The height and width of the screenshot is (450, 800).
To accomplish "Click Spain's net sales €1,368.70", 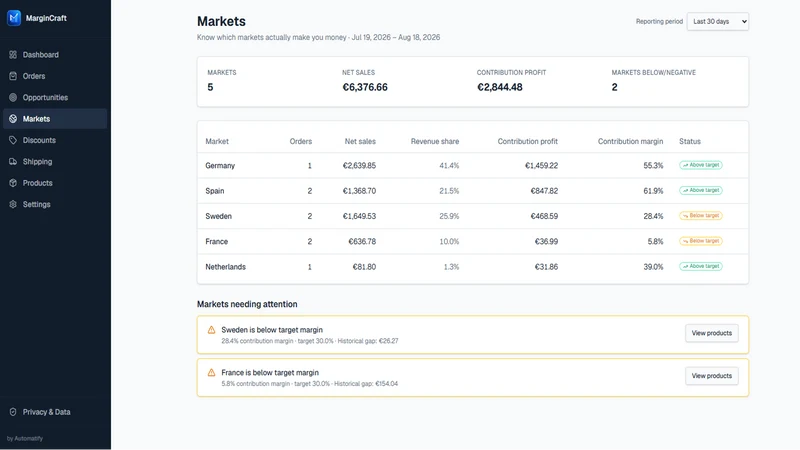I will 359,191.
